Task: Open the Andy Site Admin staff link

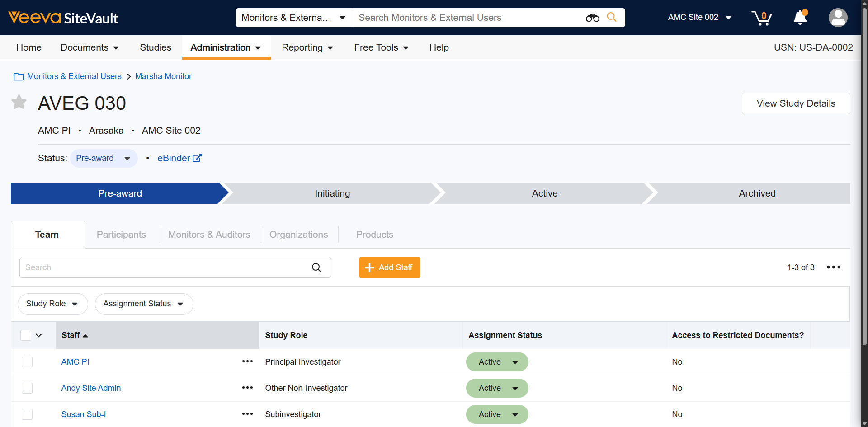Action: click(x=91, y=388)
